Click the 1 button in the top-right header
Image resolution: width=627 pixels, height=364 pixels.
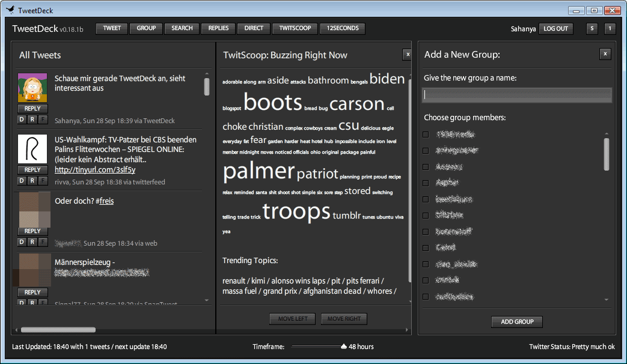pyautogui.click(x=610, y=28)
